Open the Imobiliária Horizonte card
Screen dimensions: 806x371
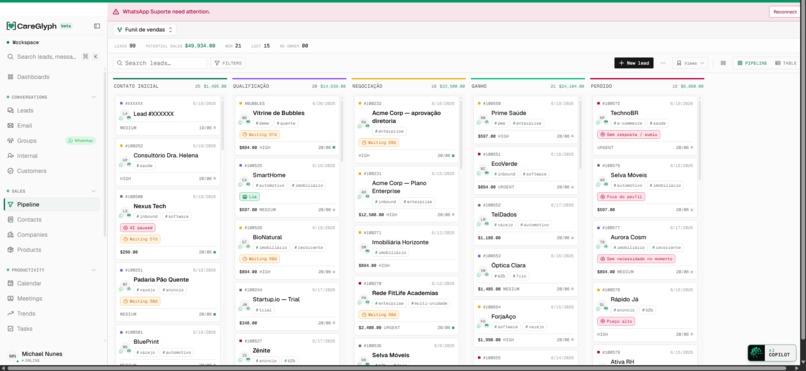click(406, 249)
